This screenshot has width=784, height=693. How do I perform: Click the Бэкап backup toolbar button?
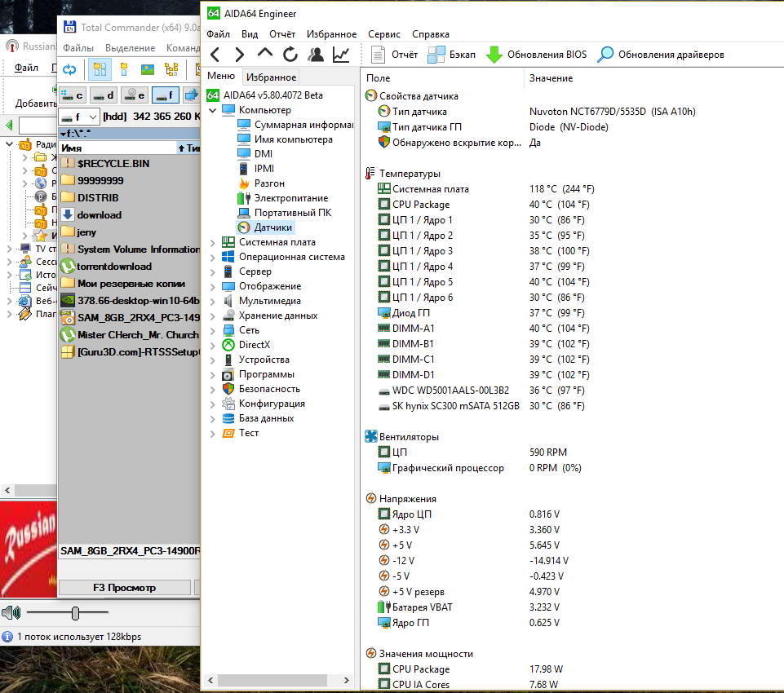[451, 55]
